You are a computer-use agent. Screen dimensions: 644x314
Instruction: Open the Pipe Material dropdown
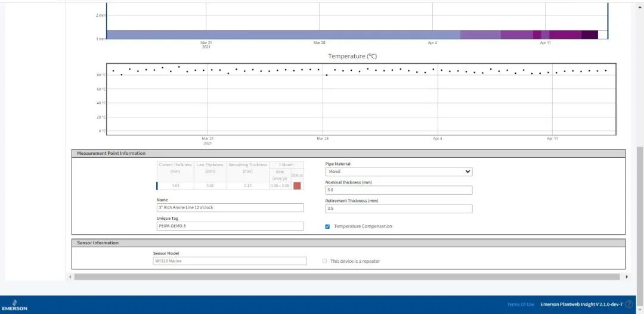point(398,172)
